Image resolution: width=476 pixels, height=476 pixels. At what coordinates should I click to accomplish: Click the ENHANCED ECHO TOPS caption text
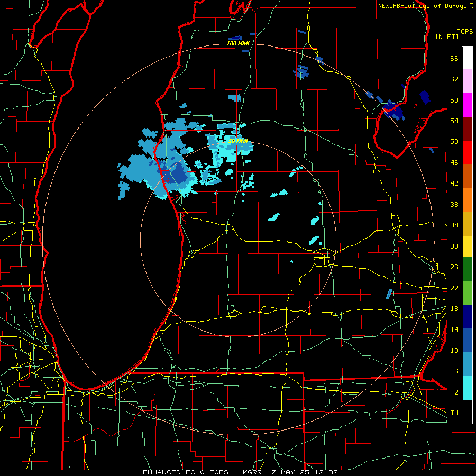coord(185,472)
